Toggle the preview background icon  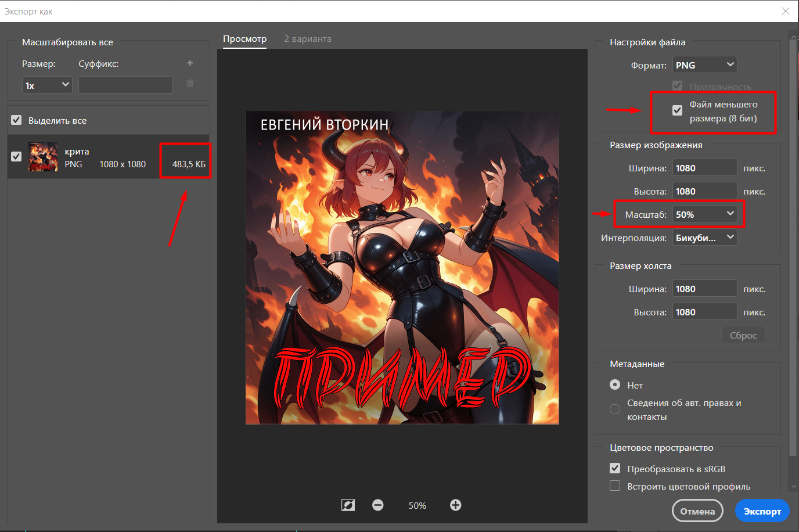348,505
